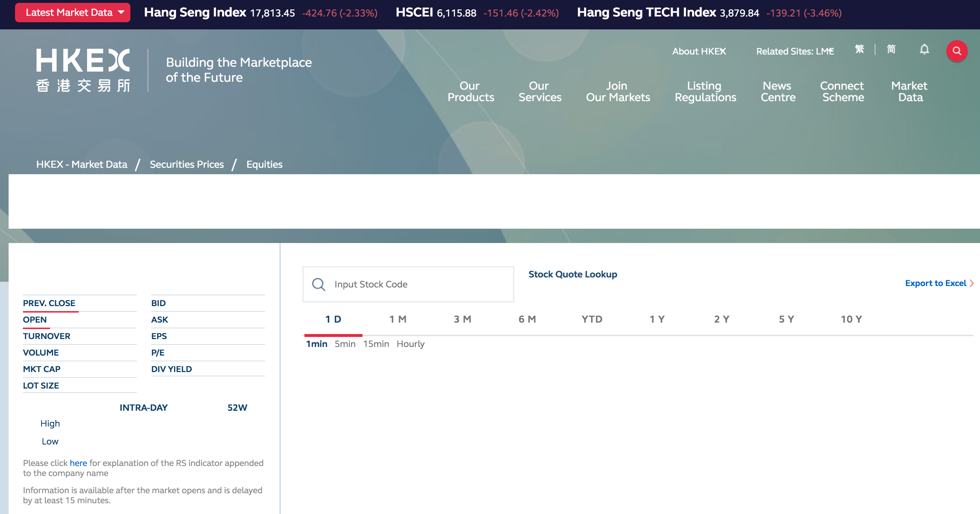Click the TURNOVER label
Viewport: 980px width, 514px height.
click(47, 336)
